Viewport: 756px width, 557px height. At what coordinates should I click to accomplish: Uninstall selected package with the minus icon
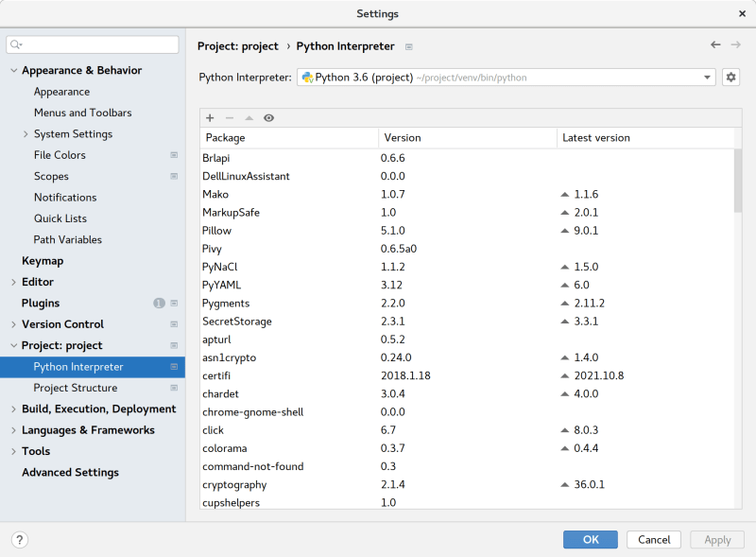(229, 118)
